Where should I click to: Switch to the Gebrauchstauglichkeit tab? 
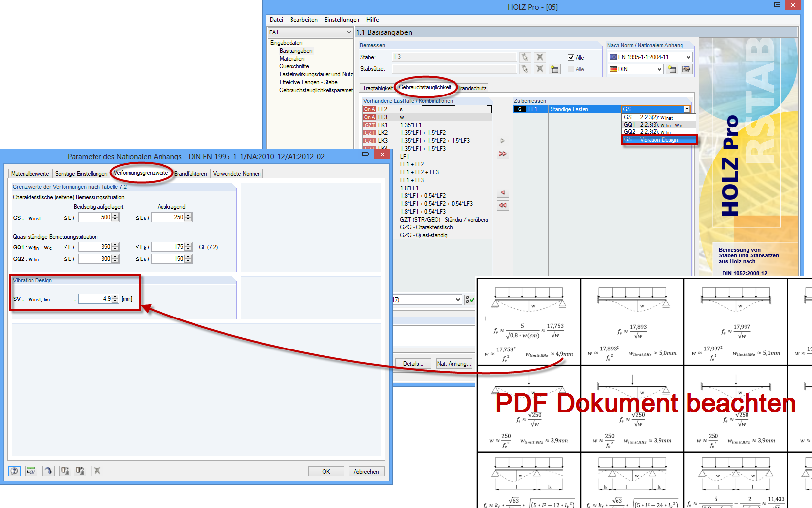(425, 87)
